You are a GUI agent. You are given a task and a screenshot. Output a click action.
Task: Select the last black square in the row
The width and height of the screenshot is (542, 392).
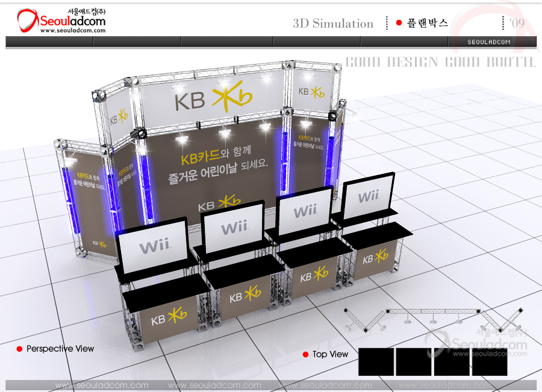[490, 362]
